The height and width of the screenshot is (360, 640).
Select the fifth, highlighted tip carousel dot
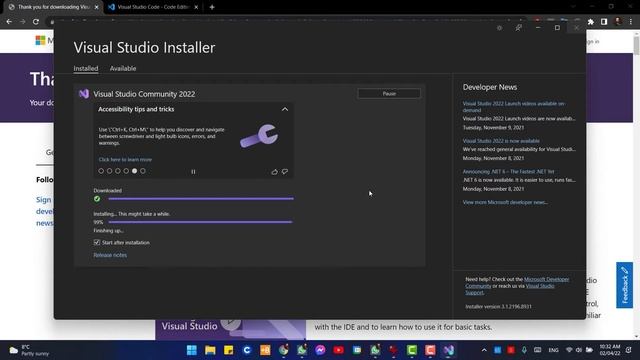point(134,171)
